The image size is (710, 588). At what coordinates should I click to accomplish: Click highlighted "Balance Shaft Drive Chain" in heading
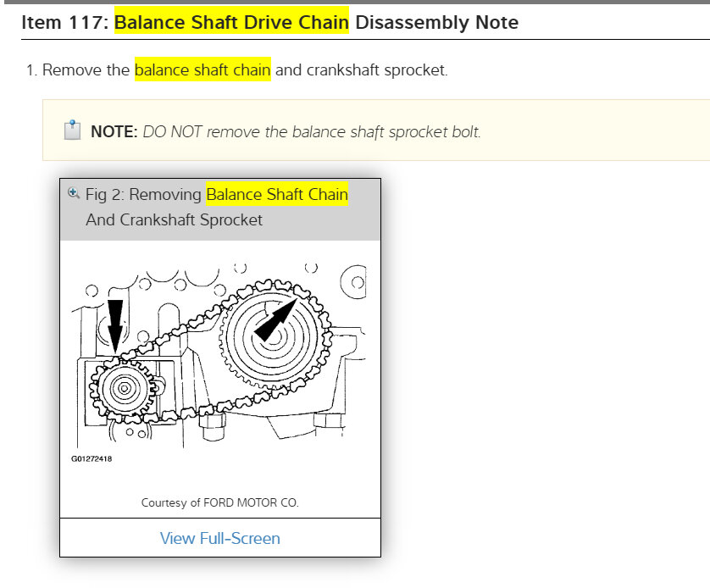231,22
